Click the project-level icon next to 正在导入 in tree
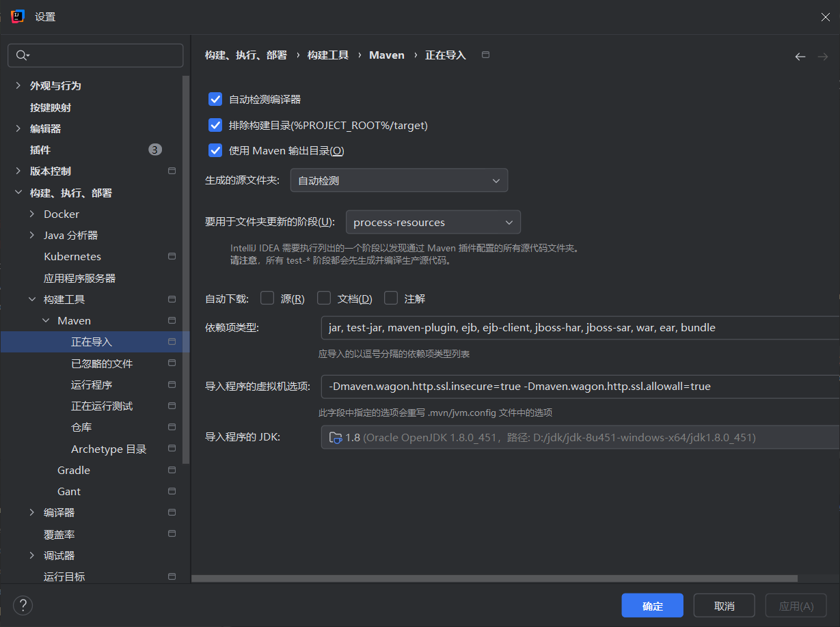 point(172,342)
